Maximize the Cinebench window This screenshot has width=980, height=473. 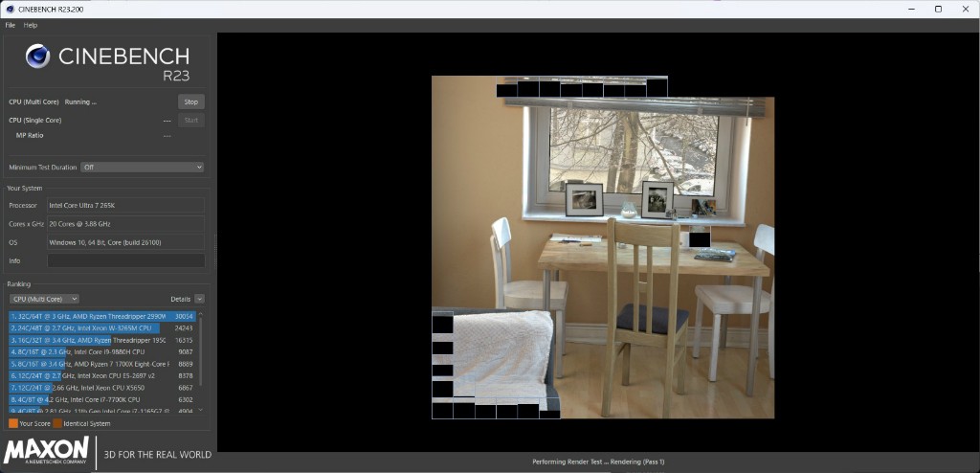tap(938, 9)
